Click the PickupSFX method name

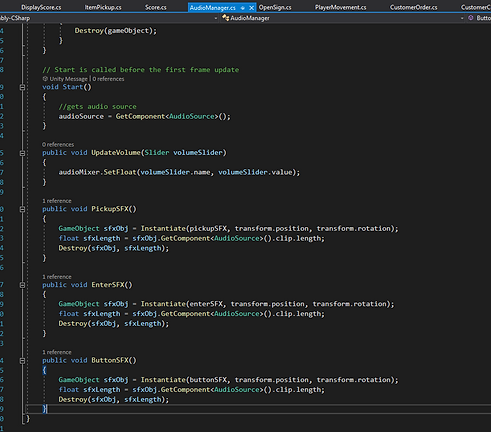click(110, 209)
